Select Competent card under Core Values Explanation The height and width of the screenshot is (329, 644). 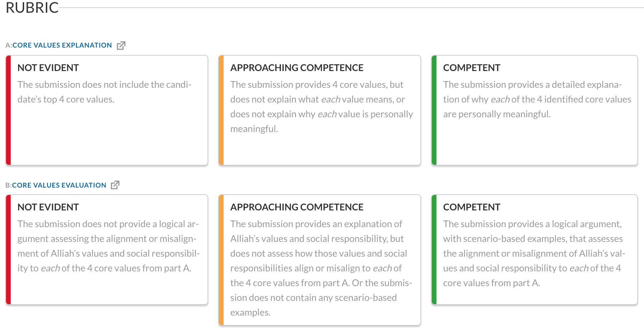(x=535, y=110)
